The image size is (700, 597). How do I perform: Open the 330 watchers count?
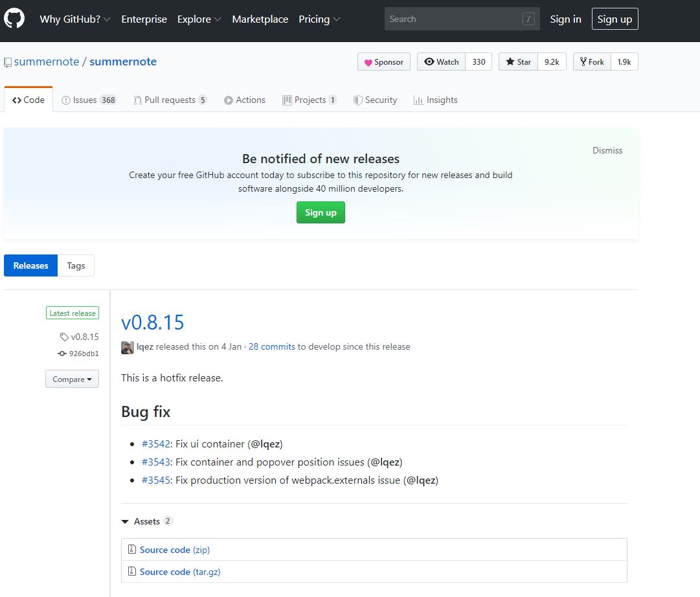click(x=479, y=62)
